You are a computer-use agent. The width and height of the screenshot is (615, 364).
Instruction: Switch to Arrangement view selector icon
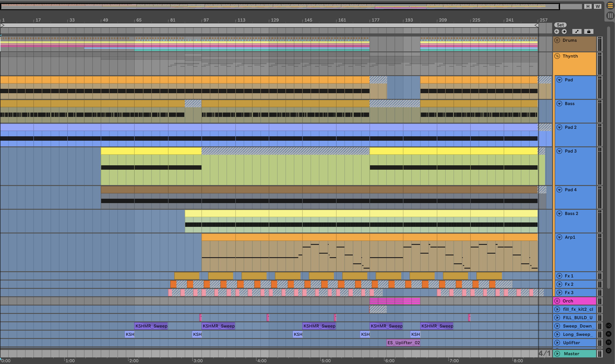[610, 5]
